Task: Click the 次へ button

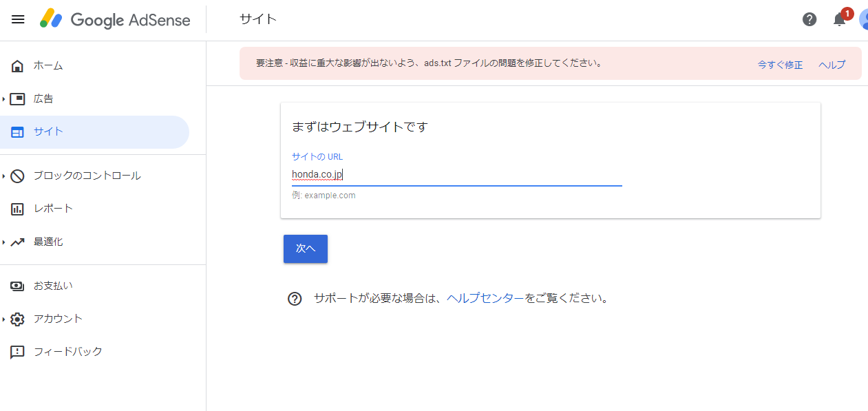Action: tap(306, 249)
